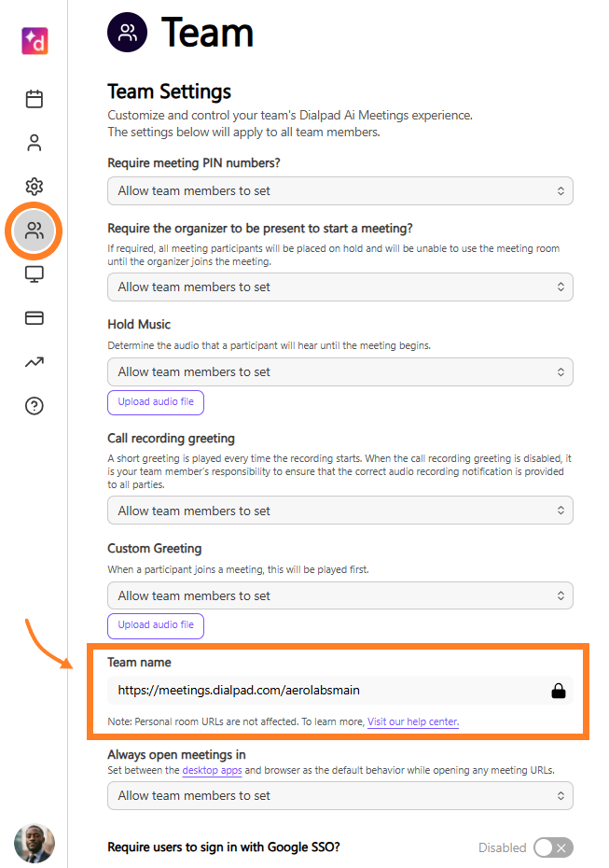Click the lock icon in Team name field
The width and height of the screenshot is (609, 868).
(x=559, y=691)
